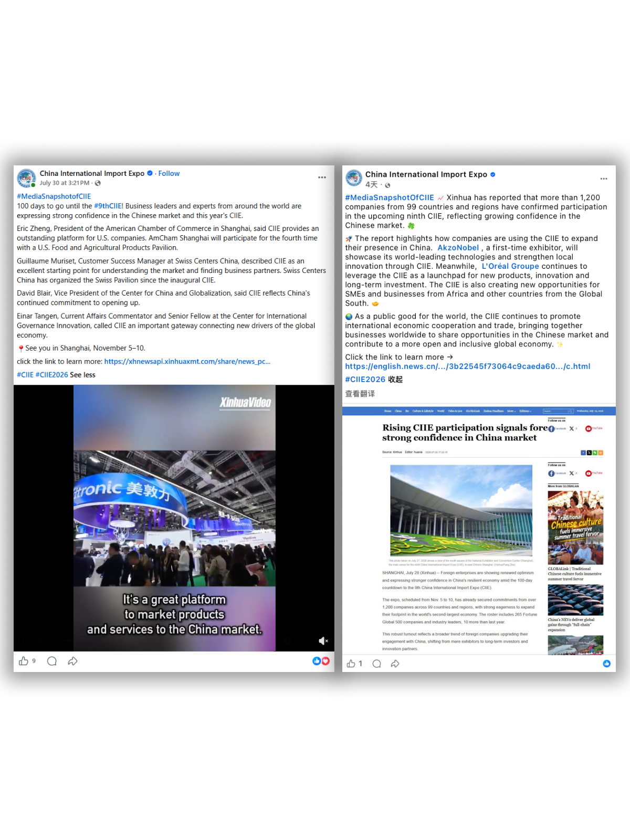Screen dimensions: 630x840
Task: Open left post author name
Action: pos(92,173)
